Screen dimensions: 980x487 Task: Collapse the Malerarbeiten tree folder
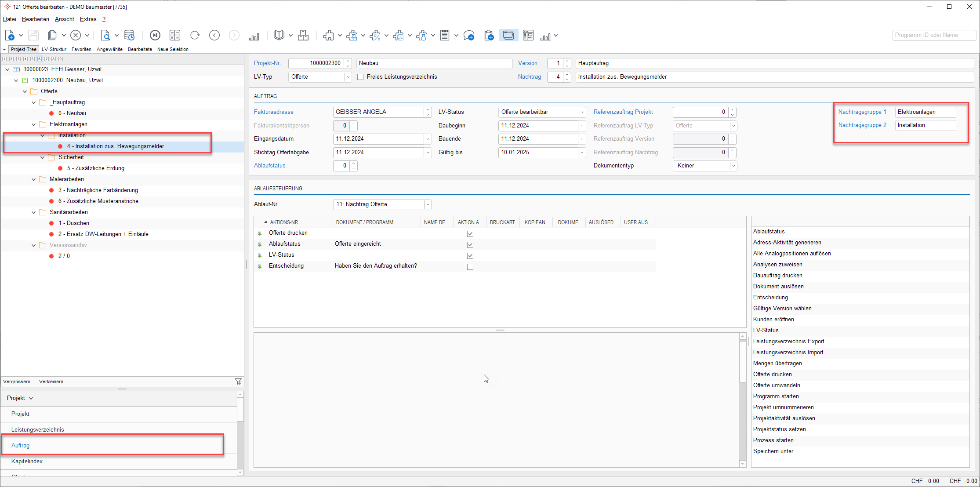tap(34, 179)
